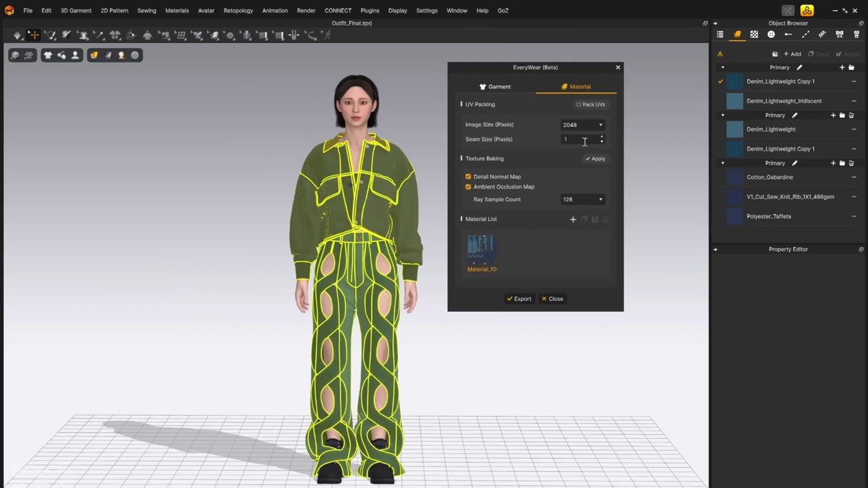The width and height of the screenshot is (868, 488).
Task: Click the avatar display icon in viewport toolbar
Action: point(75,55)
